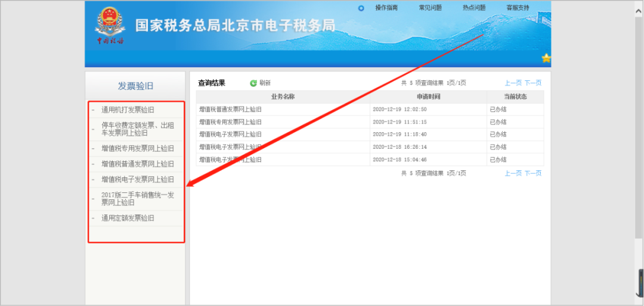Screen dimensions: 644x306
Task: Click the 国家税务总局北京市电子税务局 site title
Action: [x=236, y=26]
